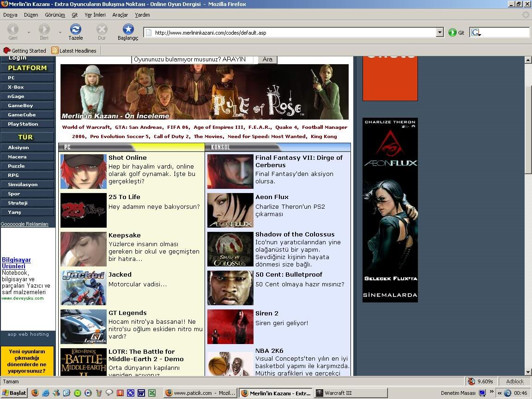Screen dimensions: 532x399
Task: Click the Adblock status bar button
Action: (x=515, y=381)
